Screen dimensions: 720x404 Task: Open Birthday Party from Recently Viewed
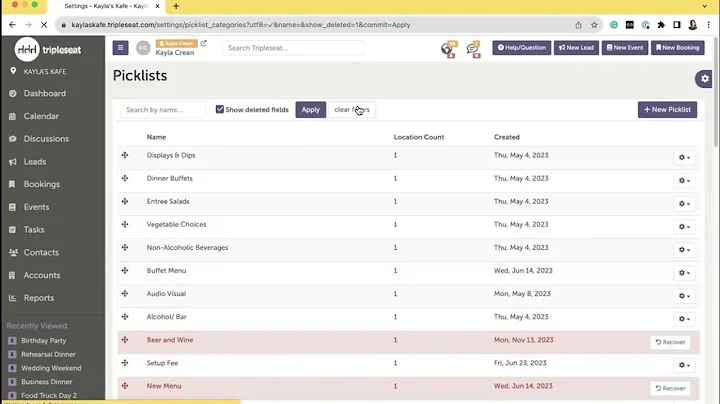[44, 341]
